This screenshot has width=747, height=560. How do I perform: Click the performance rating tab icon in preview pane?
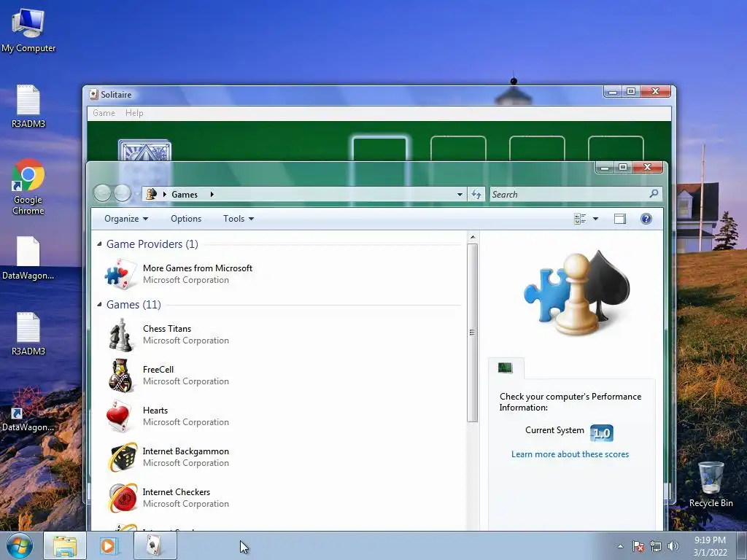pos(506,367)
